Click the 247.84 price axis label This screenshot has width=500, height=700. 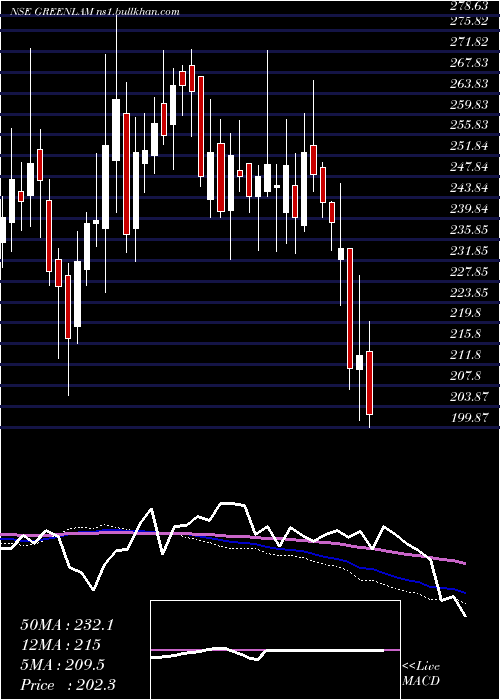(468, 167)
